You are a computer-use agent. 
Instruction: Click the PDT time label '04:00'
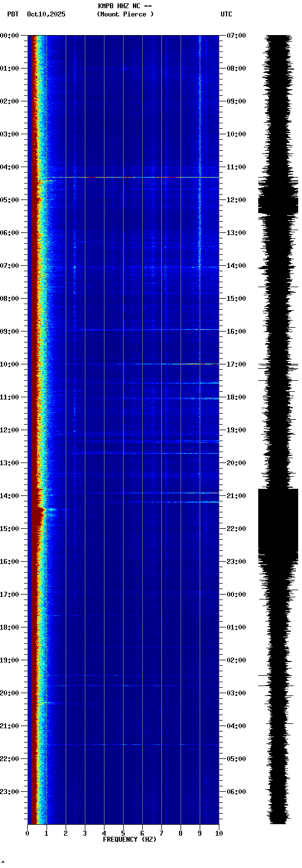coord(9,167)
